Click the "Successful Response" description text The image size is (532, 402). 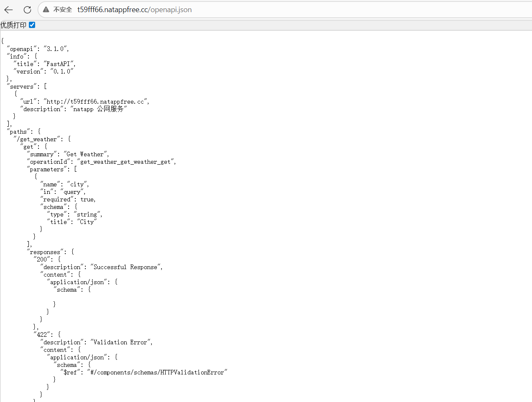point(125,267)
